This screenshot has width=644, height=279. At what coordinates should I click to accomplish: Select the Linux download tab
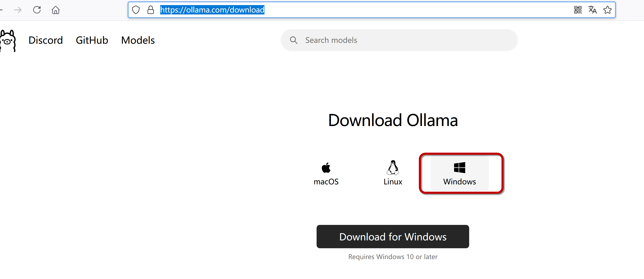pyautogui.click(x=393, y=173)
